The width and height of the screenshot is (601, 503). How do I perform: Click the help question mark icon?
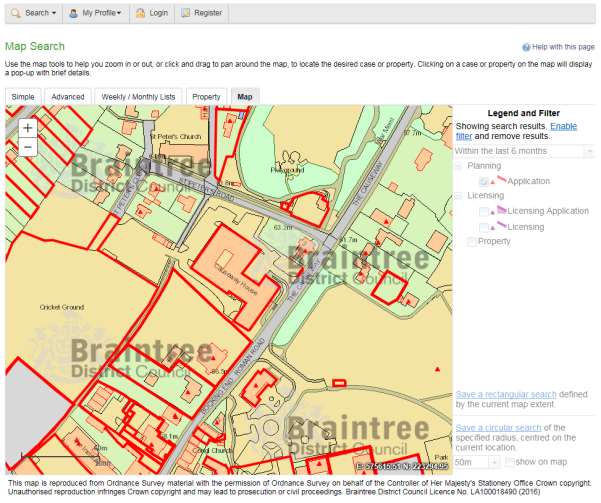click(x=526, y=47)
